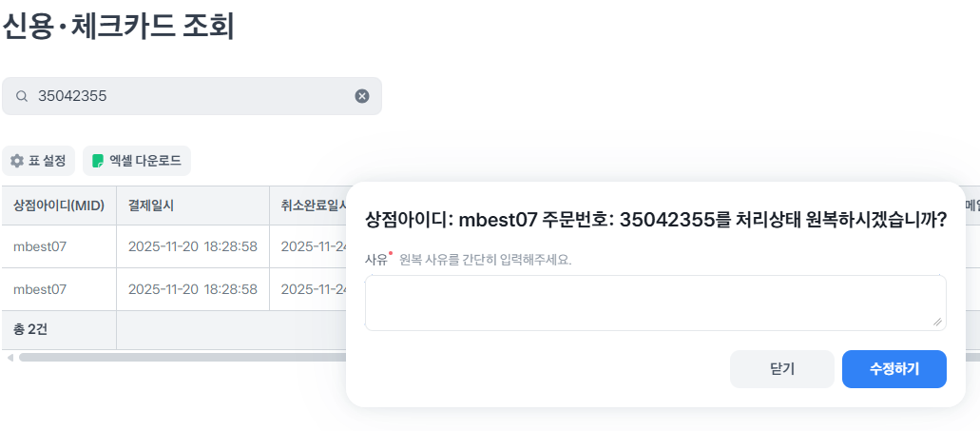
Task: Click 엑셀 다운로드 Excel icon button
Action: click(137, 161)
